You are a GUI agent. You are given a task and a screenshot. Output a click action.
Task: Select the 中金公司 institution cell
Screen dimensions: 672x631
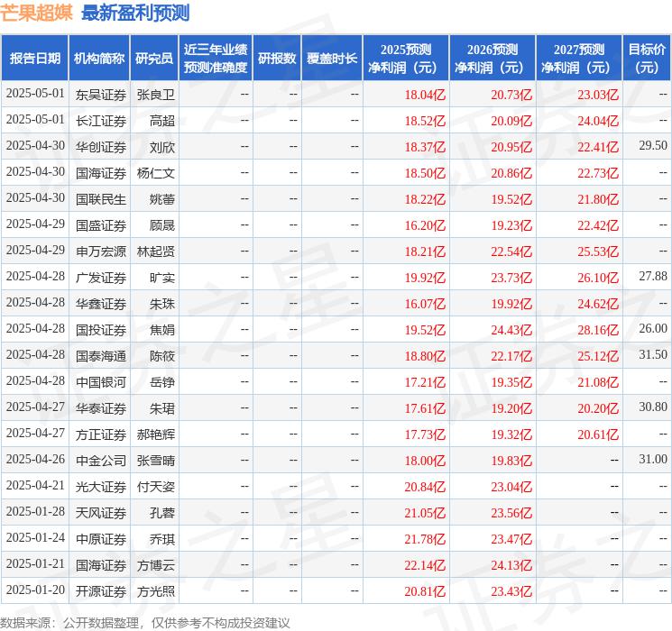click(x=101, y=461)
